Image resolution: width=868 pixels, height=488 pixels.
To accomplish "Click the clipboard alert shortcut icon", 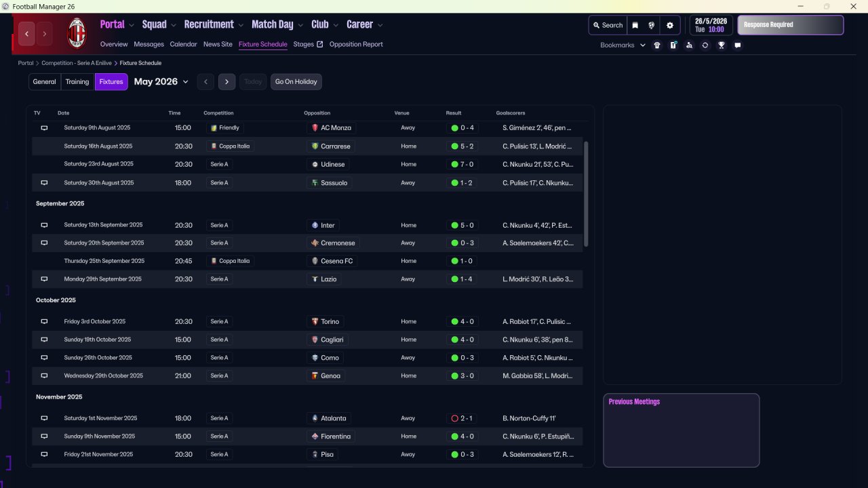I will 673,45.
